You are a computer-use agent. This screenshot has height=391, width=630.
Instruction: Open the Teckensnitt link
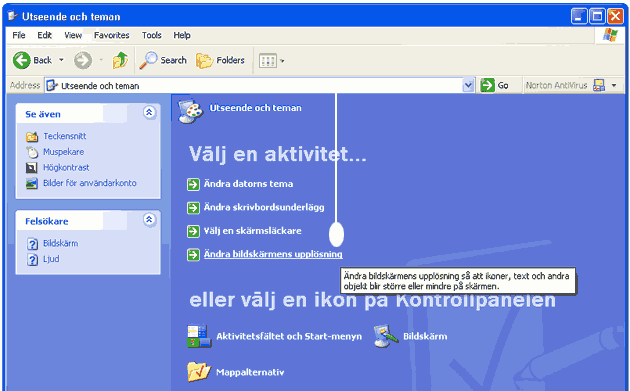click(x=65, y=136)
